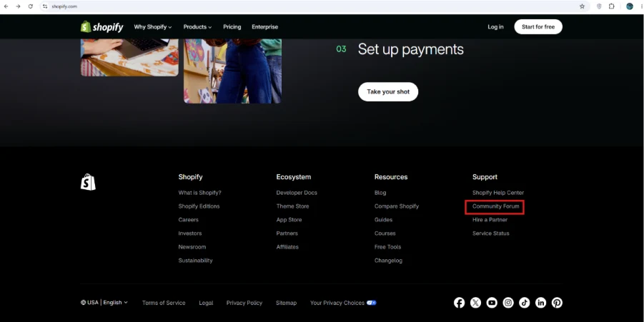This screenshot has width=644, height=322.
Task: Click the laptop desk photo thumbnail
Action: click(129, 57)
